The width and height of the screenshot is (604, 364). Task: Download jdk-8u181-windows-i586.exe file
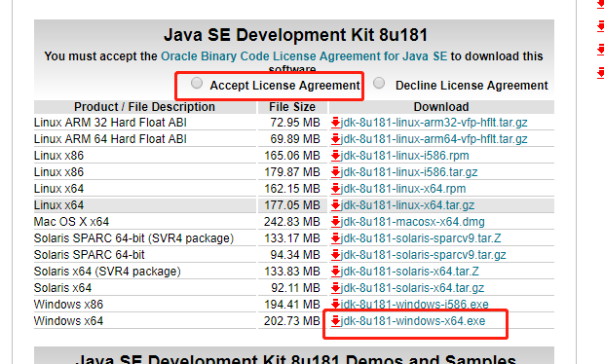414,305
